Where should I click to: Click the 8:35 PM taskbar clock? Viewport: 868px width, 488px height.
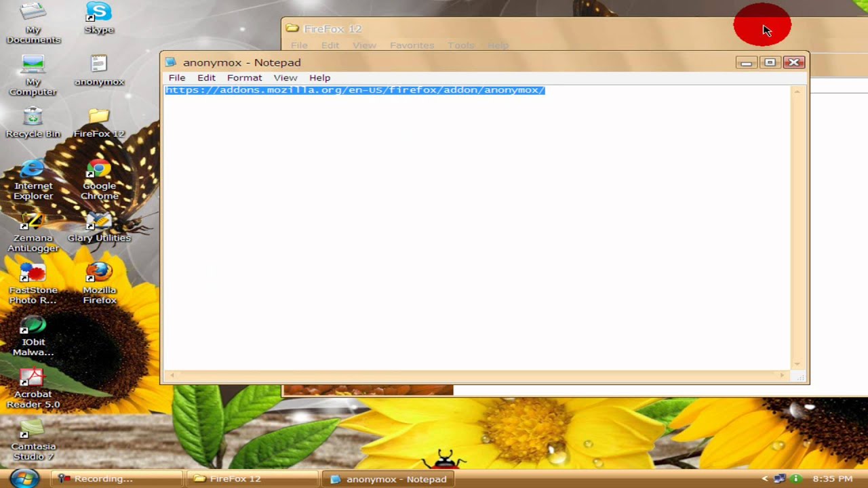[x=832, y=479]
